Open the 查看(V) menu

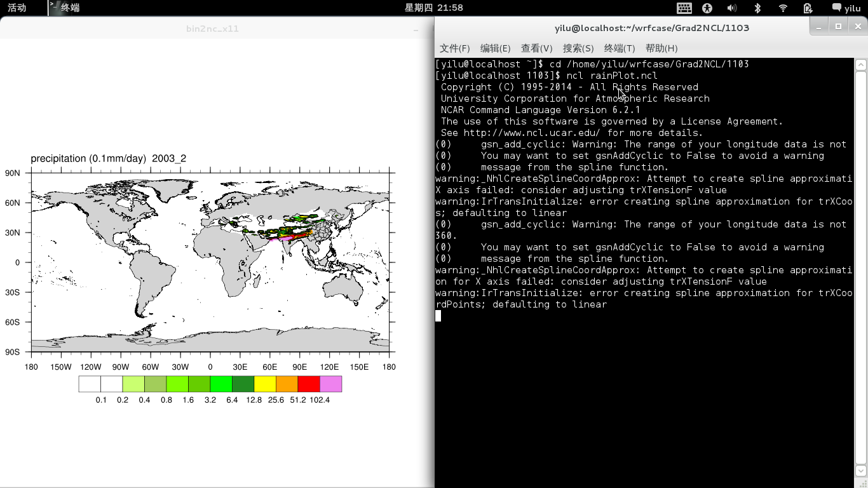point(536,48)
